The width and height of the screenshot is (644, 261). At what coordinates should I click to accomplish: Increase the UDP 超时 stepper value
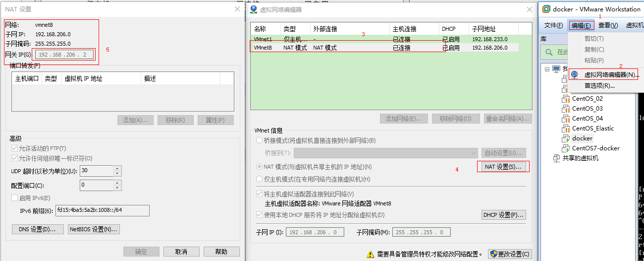pos(117,168)
